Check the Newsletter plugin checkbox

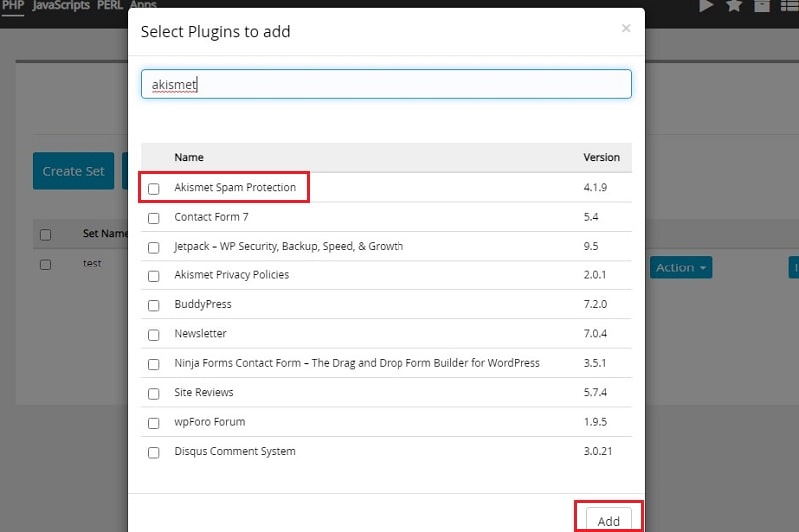tap(154, 335)
